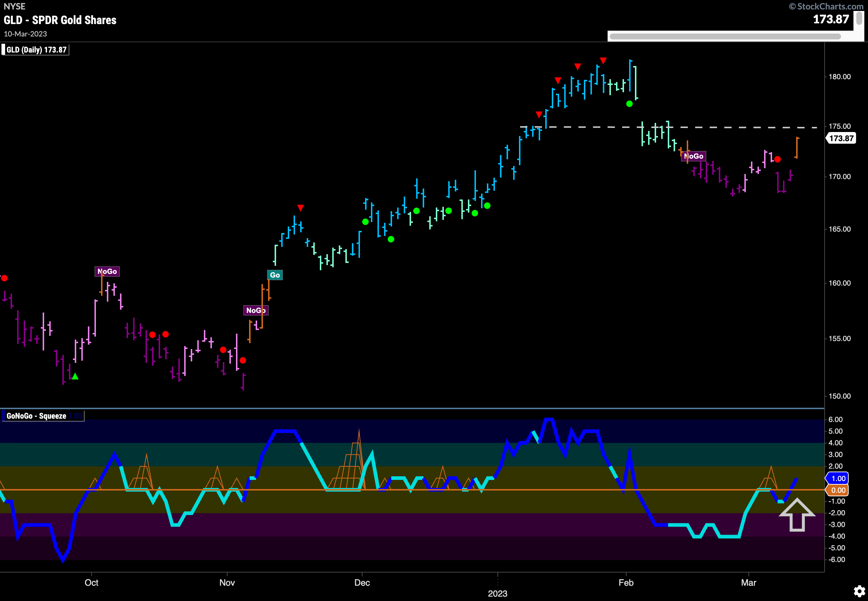Open chart settings gear icon
This screenshot has width=868, height=601.
pyautogui.click(x=859, y=591)
